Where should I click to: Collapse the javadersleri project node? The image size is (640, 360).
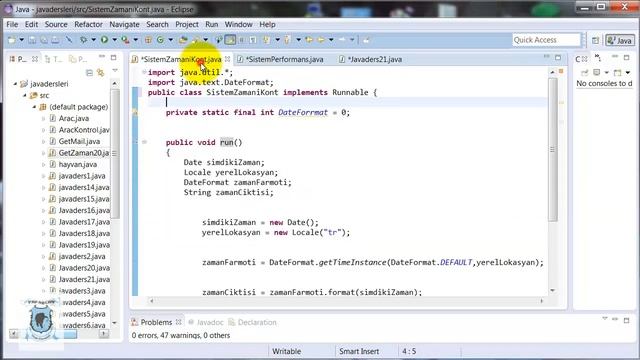pos(15,84)
